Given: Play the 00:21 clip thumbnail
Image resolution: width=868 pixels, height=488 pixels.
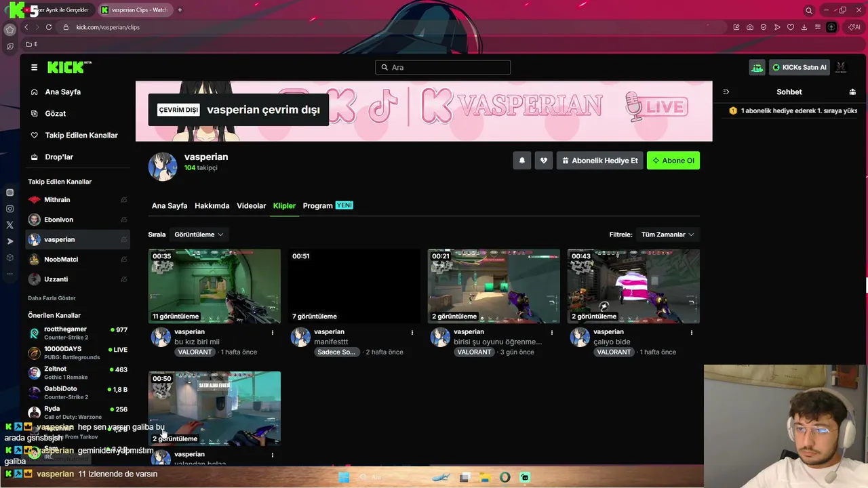Looking at the screenshot, I should [494, 286].
